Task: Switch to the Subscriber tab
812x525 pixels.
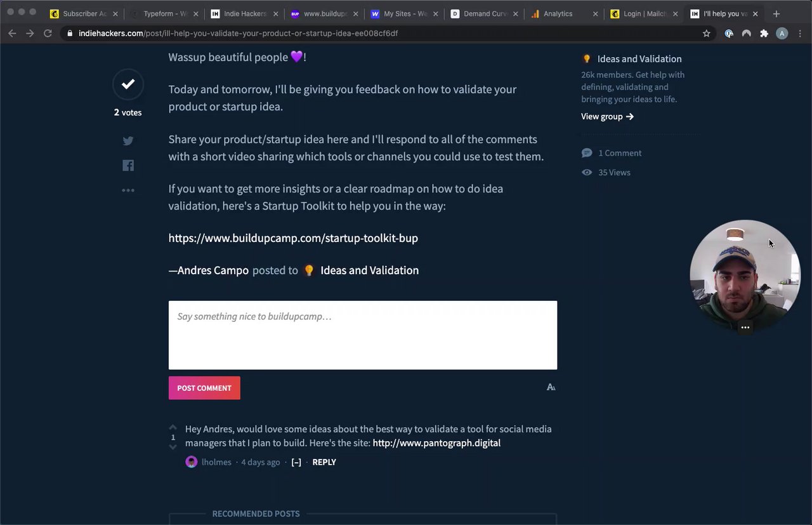Action: pos(84,13)
